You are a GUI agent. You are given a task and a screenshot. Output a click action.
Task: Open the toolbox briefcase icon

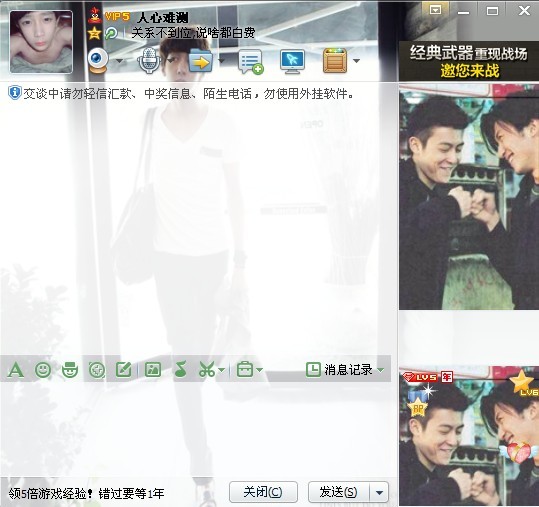click(x=245, y=370)
